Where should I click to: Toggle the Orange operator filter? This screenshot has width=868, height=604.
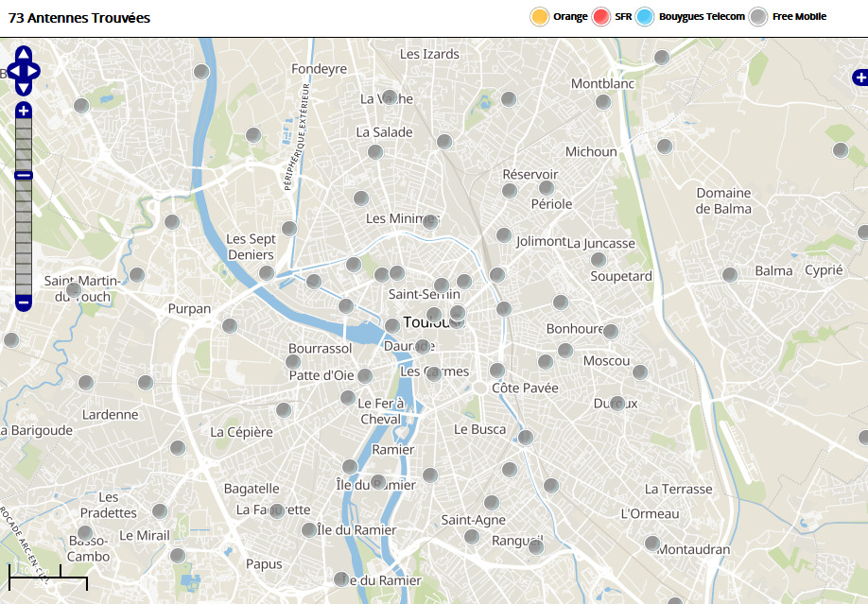(x=540, y=16)
